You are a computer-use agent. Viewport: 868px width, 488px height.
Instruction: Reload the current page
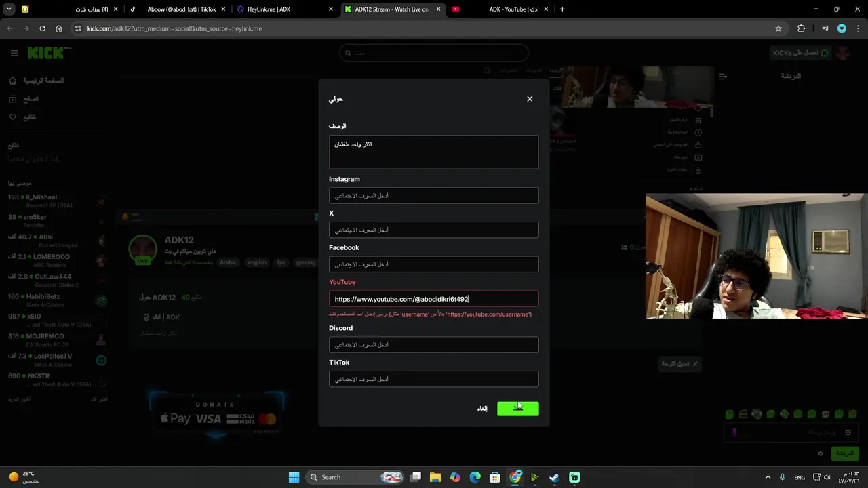tap(42, 28)
